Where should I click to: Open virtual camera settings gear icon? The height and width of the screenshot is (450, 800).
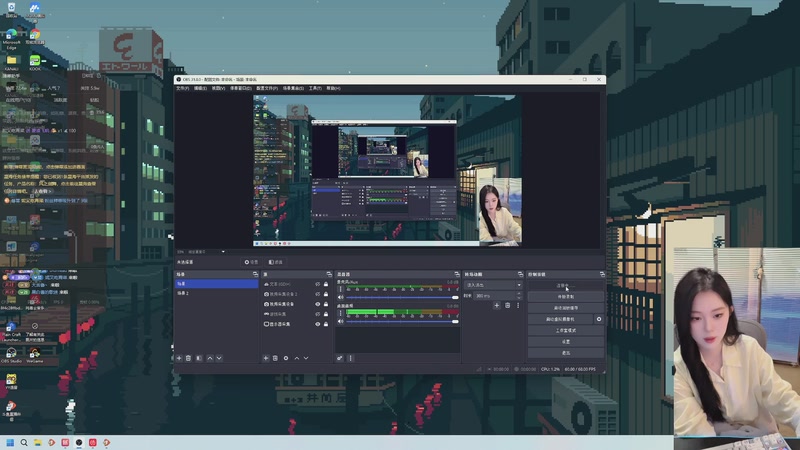pyautogui.click(x=599, y=319)
